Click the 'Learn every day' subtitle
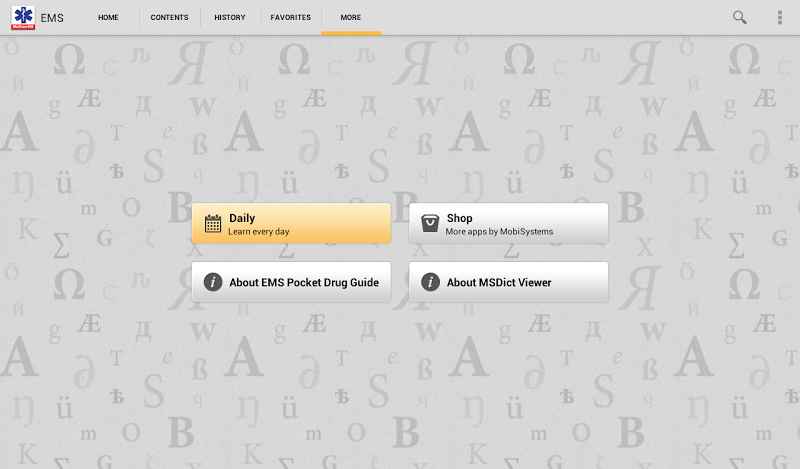The width and height of the screenshot is (800, 469). [x=259, y=232]
